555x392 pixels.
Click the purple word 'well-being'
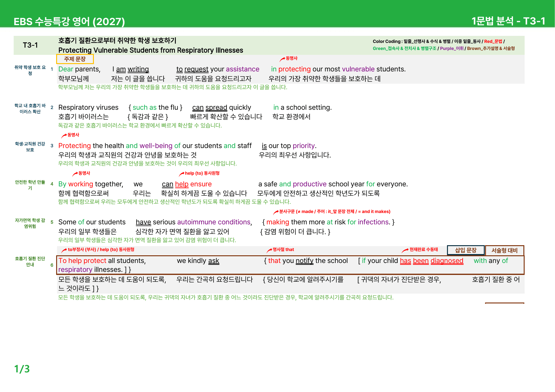(x=156, y=146)
